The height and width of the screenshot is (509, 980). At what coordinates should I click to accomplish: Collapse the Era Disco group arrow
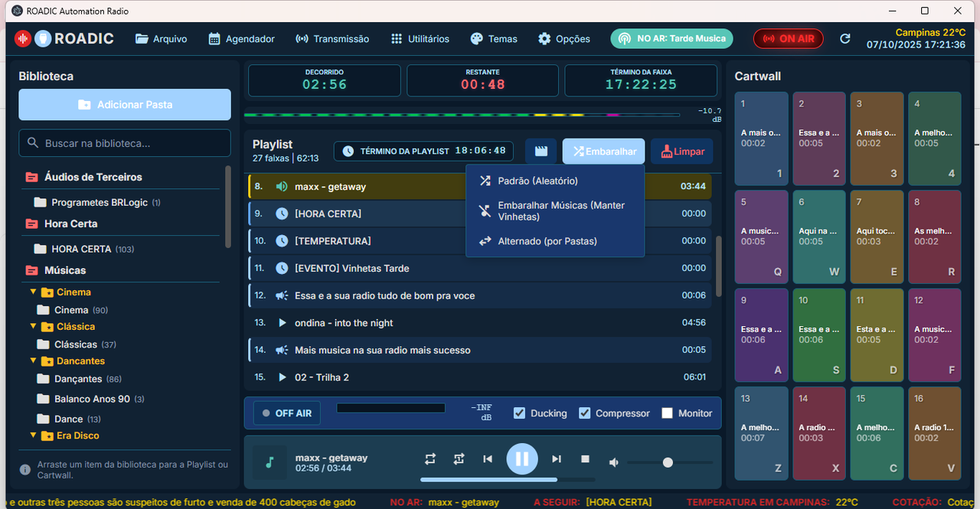(33, 435)
